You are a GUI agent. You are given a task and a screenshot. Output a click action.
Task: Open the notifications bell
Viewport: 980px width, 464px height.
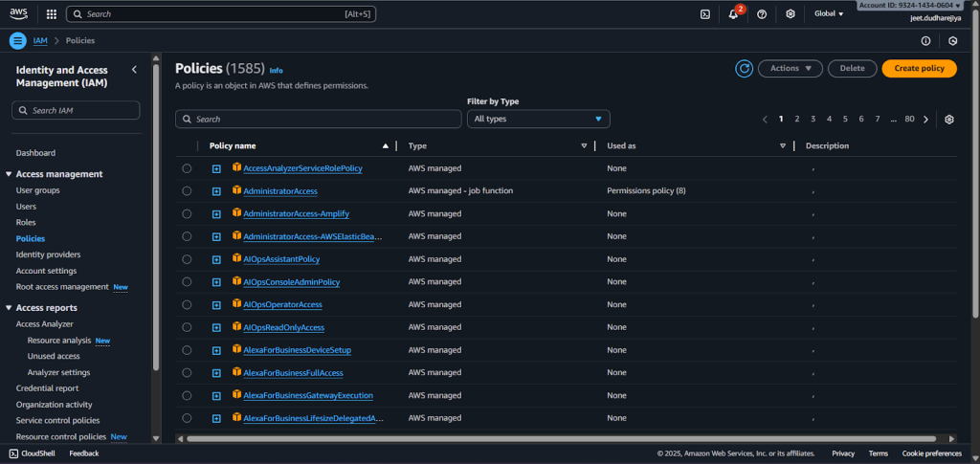click(734, 13)
